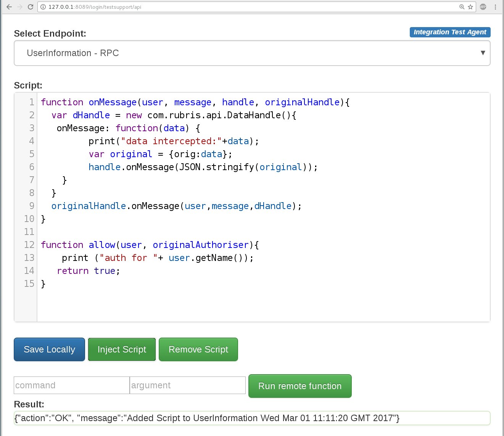Image resolution: width=504 pixels, height=436 pixels.
Task: Open the zoom magnifier icon in address bar
Action: point(462,7)
